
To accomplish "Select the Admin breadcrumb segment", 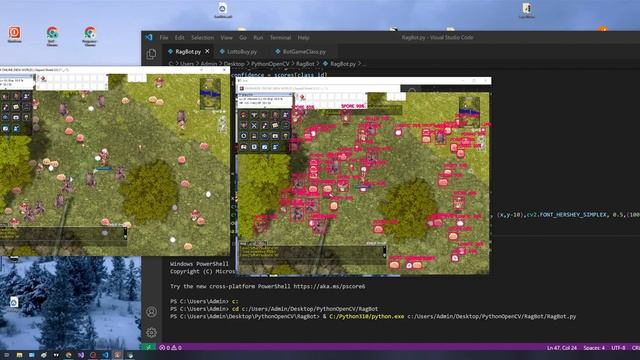I will point(209,64).
